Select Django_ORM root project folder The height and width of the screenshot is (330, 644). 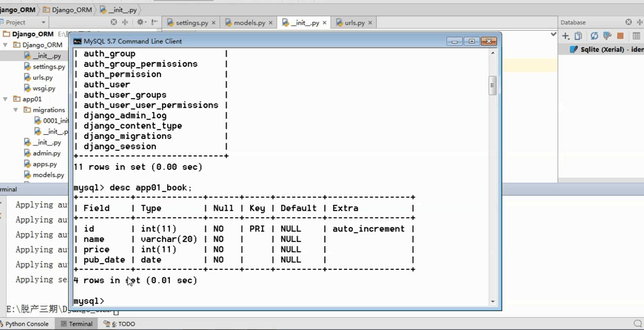[32, 34]
